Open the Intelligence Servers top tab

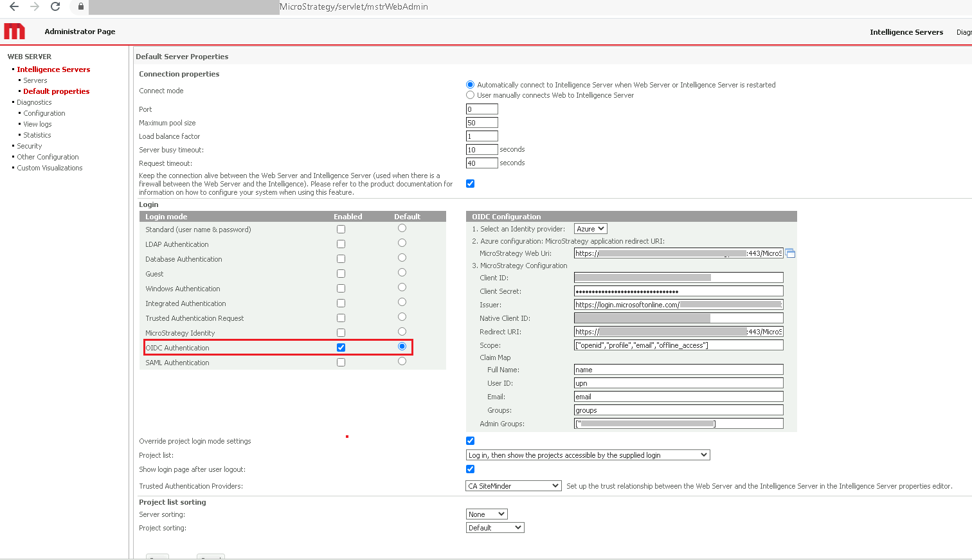click(906, 32)
